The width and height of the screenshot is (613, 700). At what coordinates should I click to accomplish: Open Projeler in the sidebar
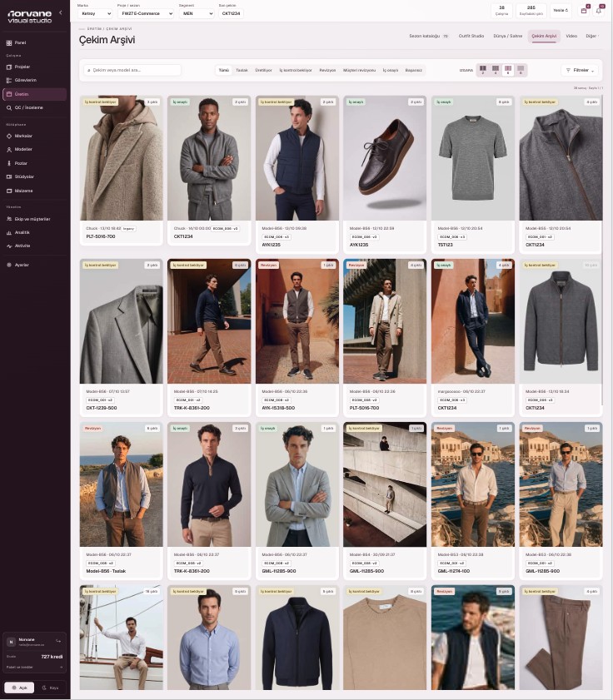tap(34, 67)
